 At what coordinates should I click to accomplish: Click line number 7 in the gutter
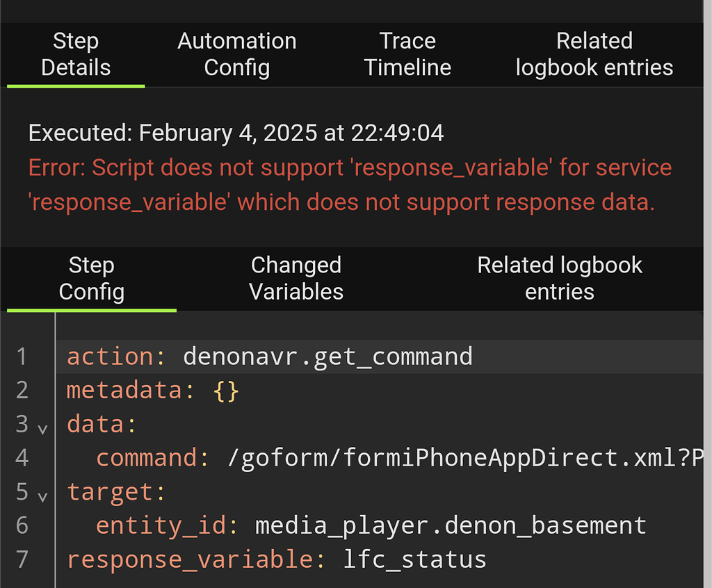22,559
